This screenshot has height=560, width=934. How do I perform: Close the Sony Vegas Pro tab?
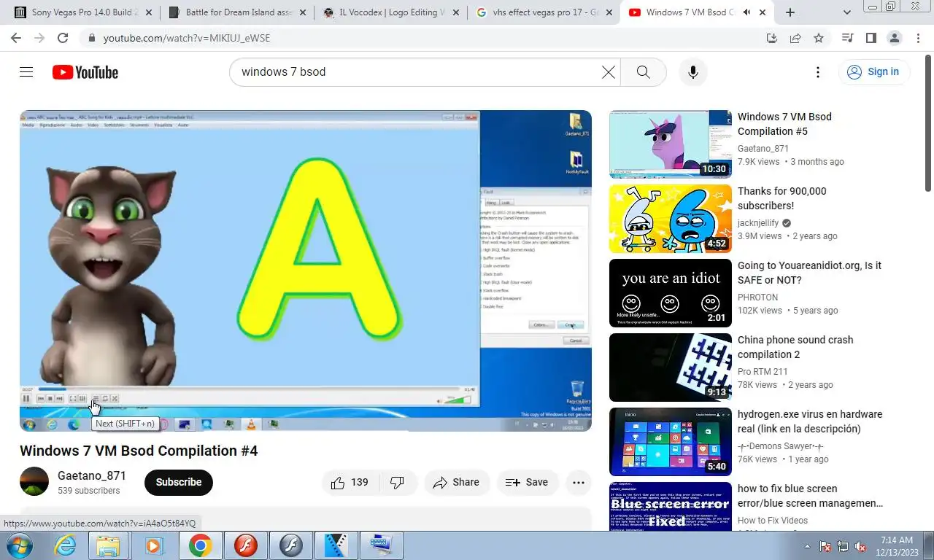point(149,12)
